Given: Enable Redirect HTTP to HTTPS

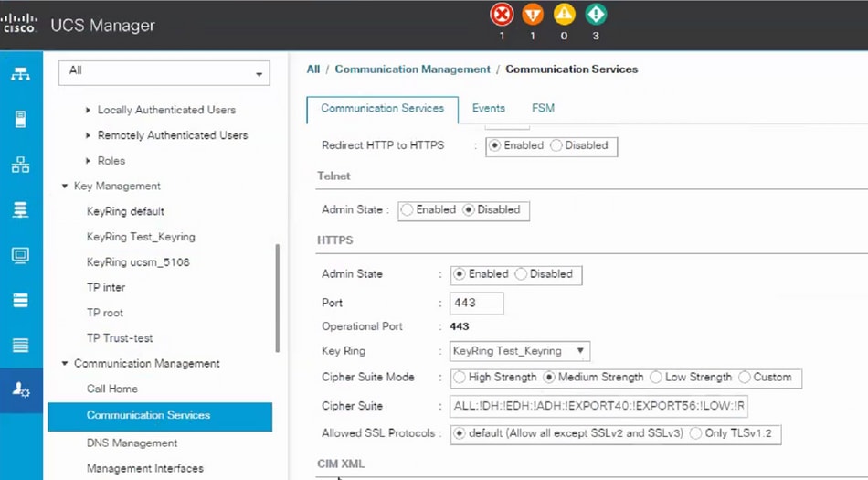Looking at the screenshot, I should (495, 145).
